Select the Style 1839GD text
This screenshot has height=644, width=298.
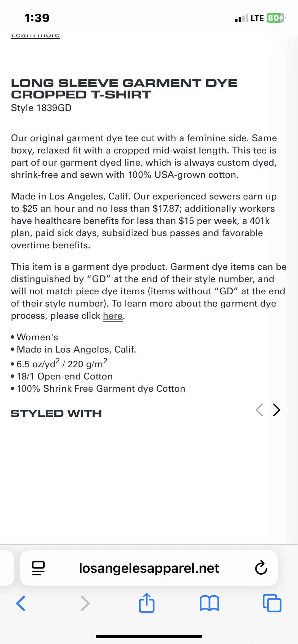[41, 108]
